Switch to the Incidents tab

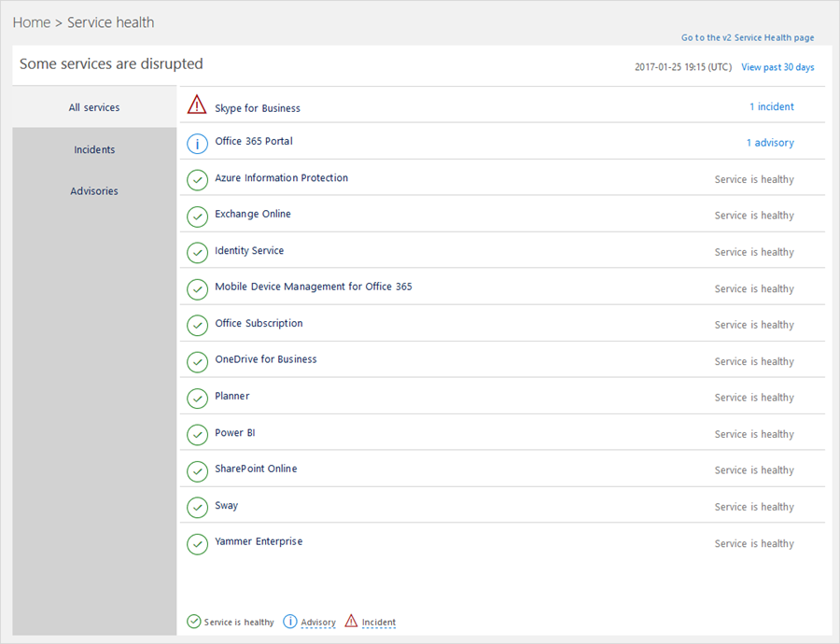pyautogui.click(x=94, y=149)
